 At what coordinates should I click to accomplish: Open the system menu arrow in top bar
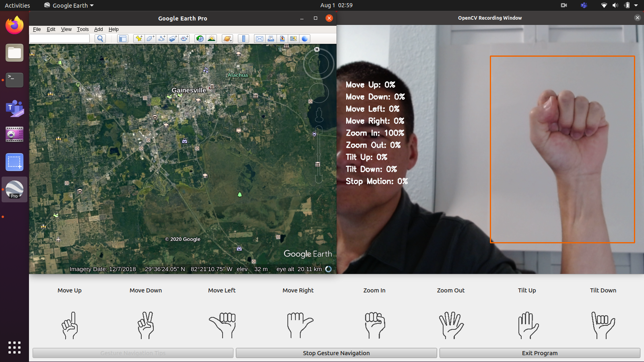pyautogui.click(x=636, y=6)
